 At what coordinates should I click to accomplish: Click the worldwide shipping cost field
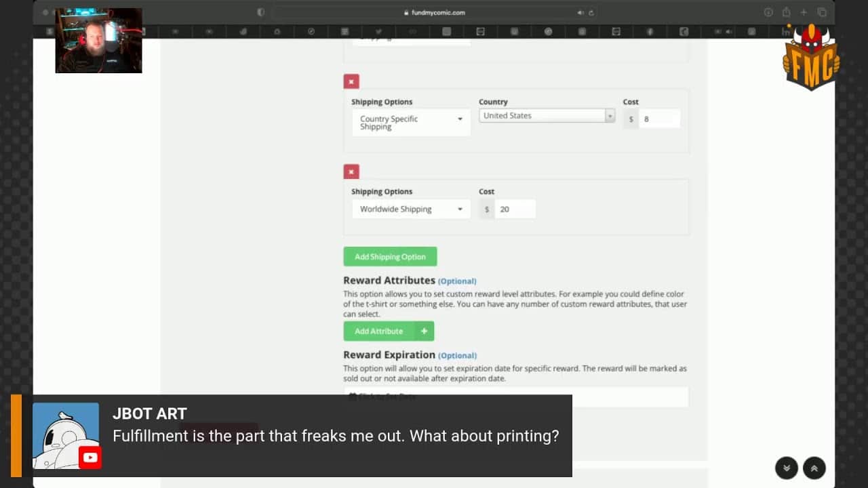coord(515,209)
